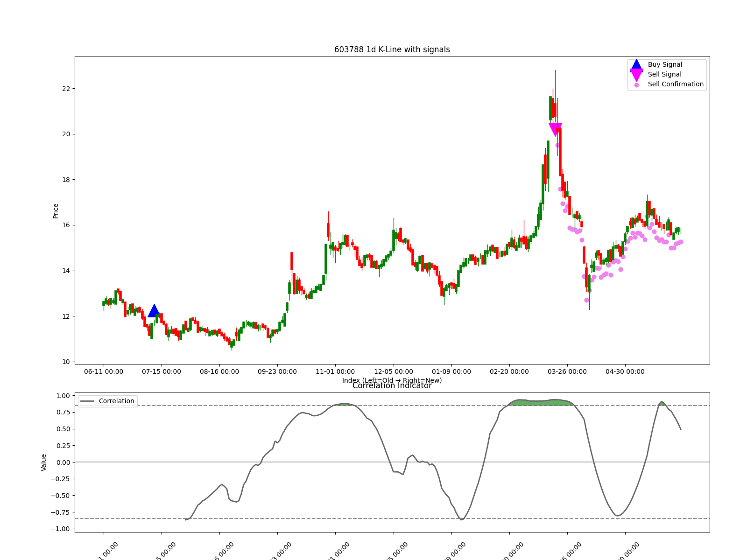Select the blue triangle icon in the legend

pos(636,65)
